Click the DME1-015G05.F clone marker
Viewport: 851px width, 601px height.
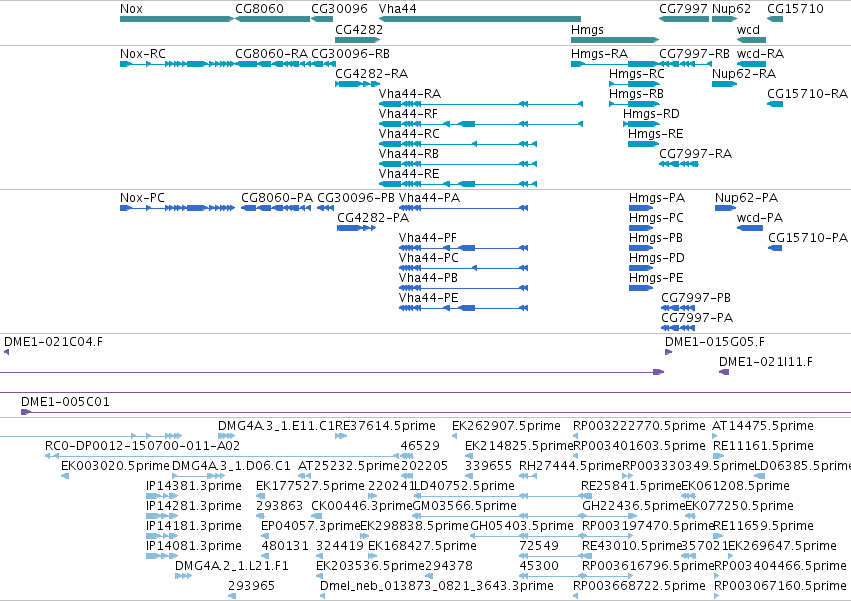(669, 352)
